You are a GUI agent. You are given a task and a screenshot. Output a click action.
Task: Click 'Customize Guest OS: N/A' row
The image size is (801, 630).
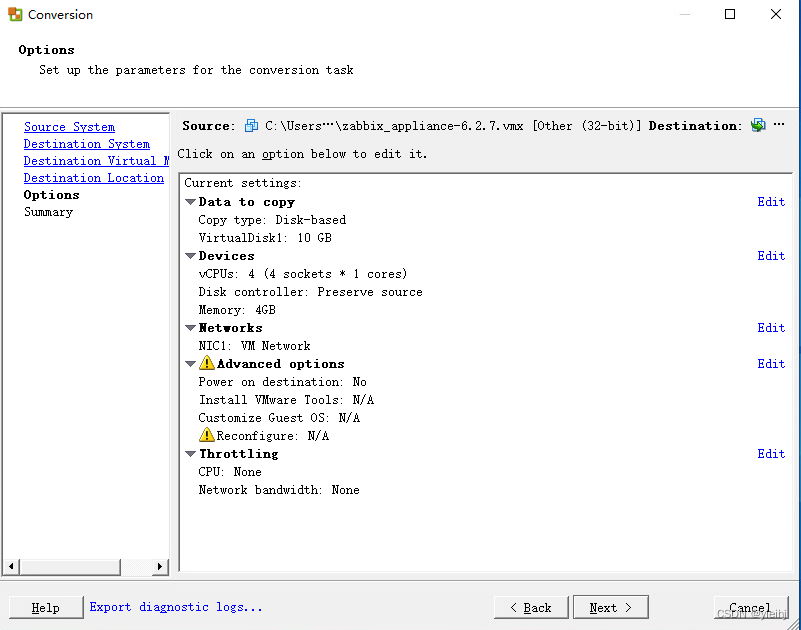pos(279,417)
